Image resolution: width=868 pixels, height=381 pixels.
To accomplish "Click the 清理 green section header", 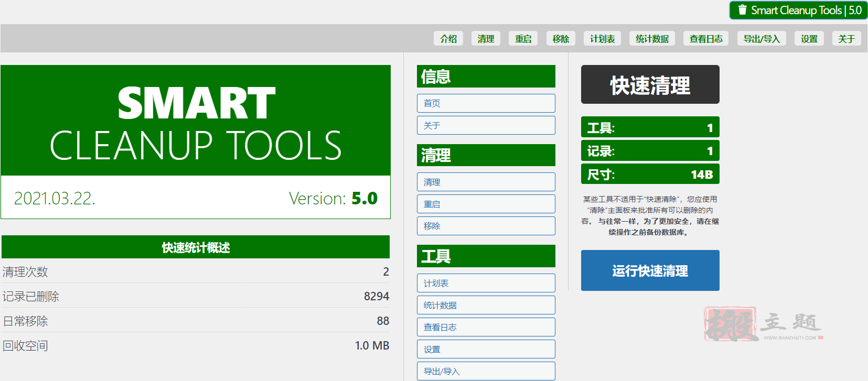I will pyautogui.click(x=486, y=155).
